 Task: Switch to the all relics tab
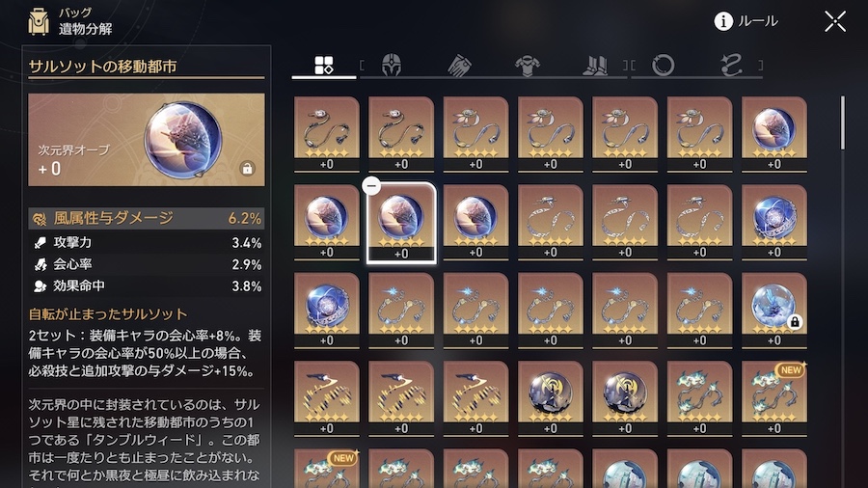324,66
